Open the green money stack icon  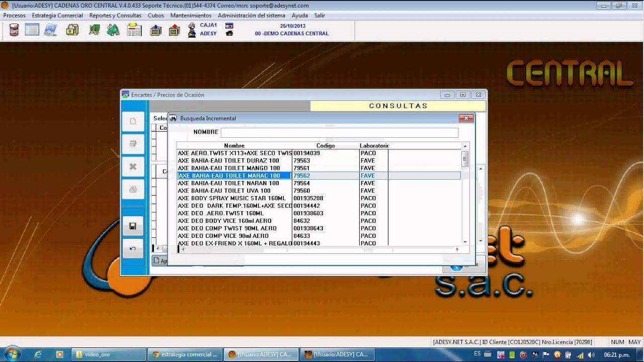pos(94,30)
